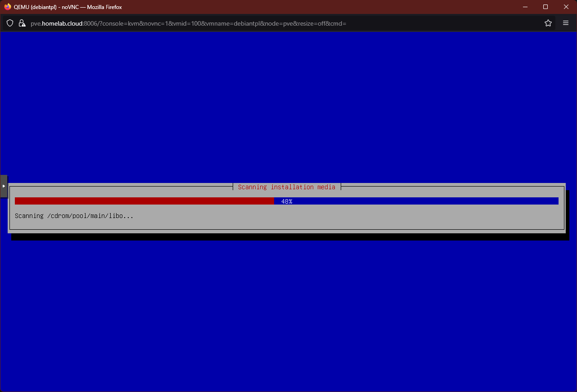
Task: Expand the noVNC control bar handle arrow
Action: click(x=4, y=185)
